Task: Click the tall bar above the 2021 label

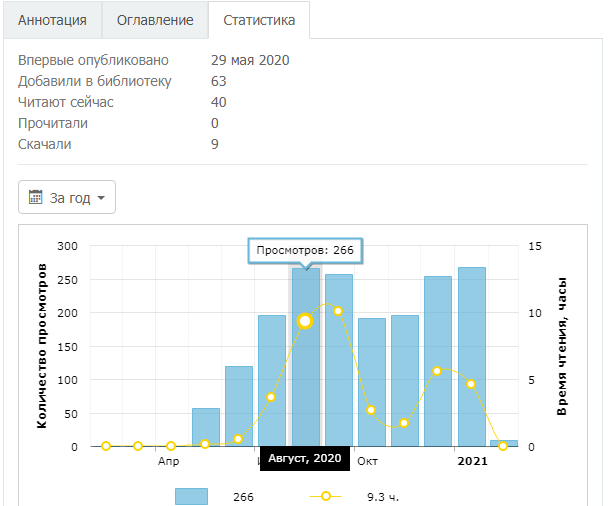Action: [x=471, y=356]
